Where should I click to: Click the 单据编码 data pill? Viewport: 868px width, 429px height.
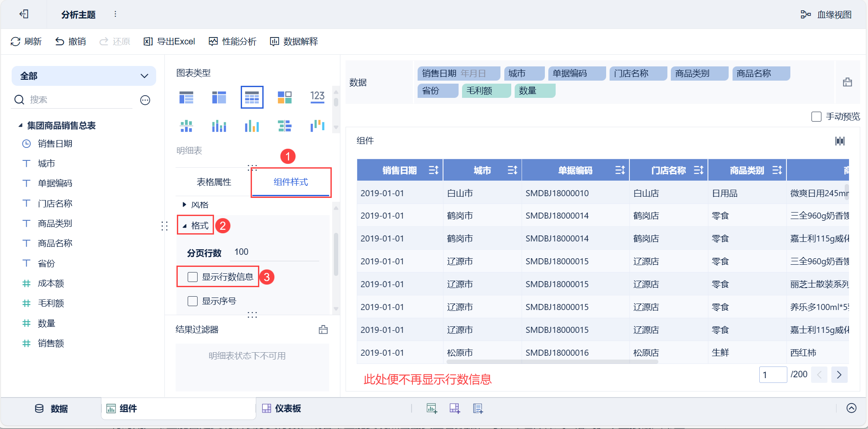coord(577,73)
